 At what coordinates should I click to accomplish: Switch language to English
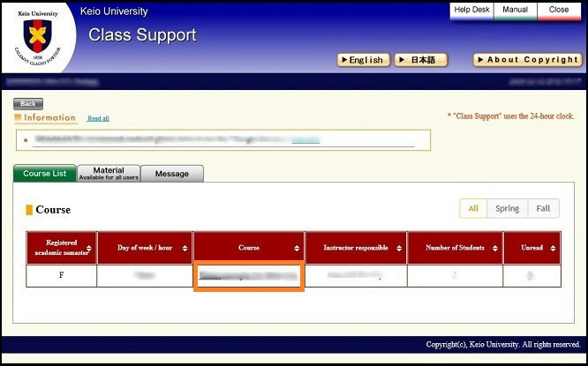[362, 60]
